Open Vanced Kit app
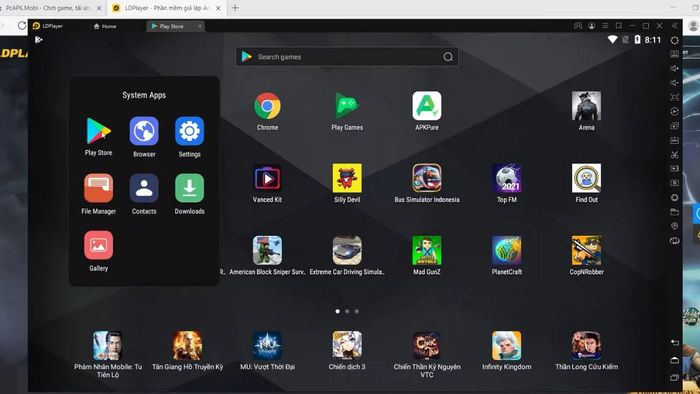 click(x=267, y=178)
